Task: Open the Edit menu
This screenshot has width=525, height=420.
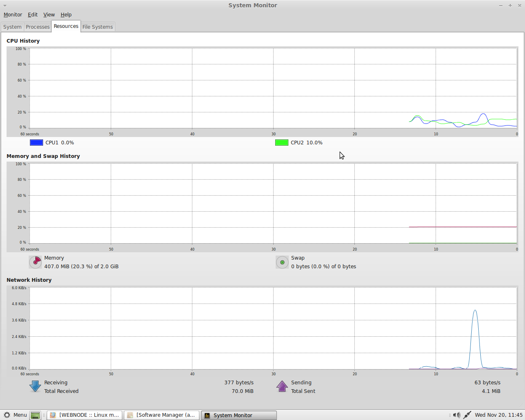Action: pyautogui.click(x=32, y=15)
